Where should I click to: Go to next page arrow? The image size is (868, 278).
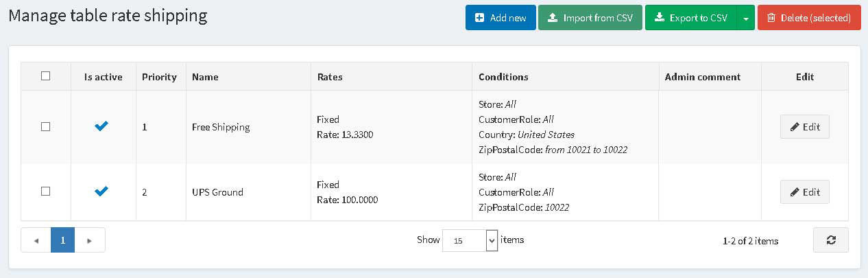pos(90,240)
